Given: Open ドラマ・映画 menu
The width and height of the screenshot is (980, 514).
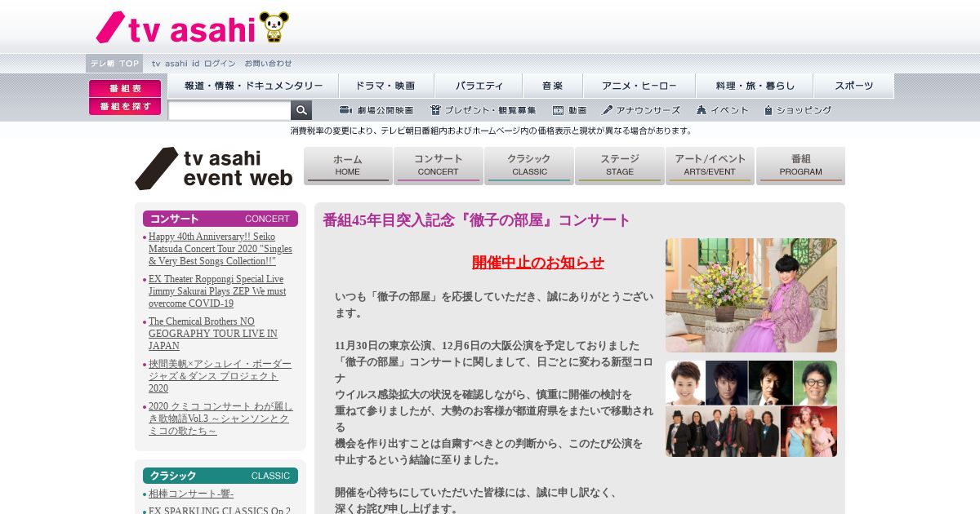Looking at the screenshot, I should point(385,86).
